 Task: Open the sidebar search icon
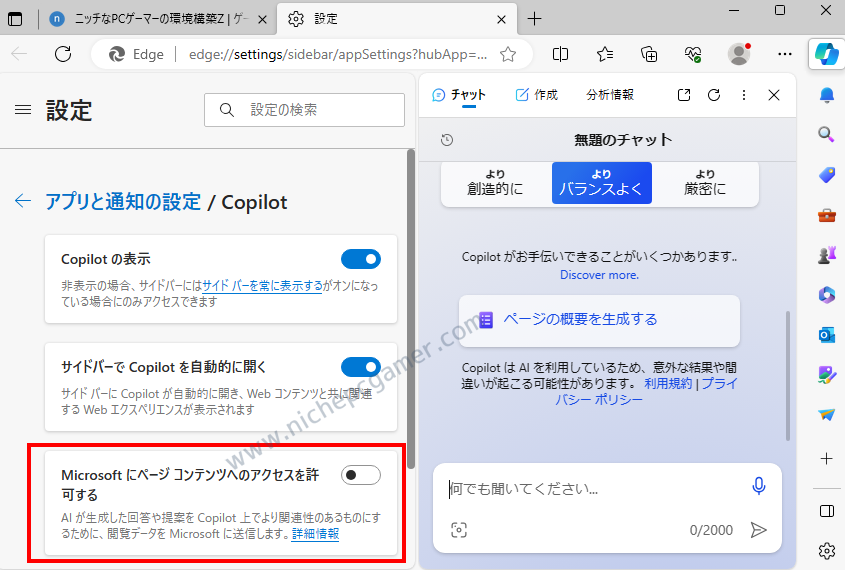point(826,134)
